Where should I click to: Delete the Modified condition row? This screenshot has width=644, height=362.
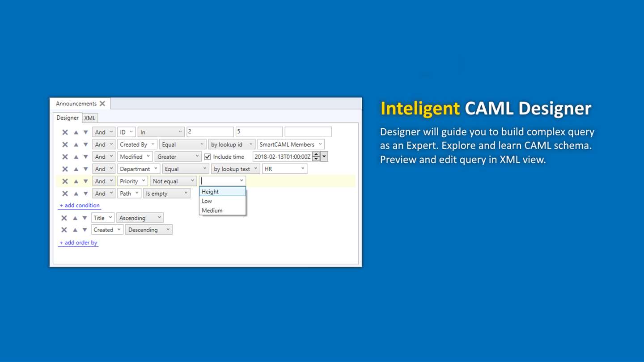[65, 157]
